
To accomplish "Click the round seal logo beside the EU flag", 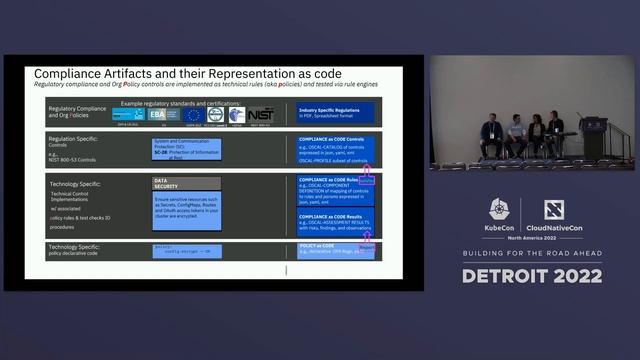I will coord(216,115).
